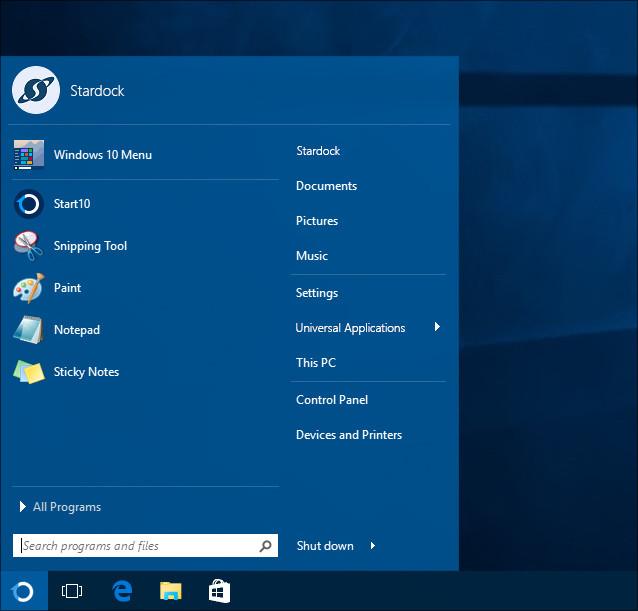
Task: Expand the Universal Applications submenu arrow
Action: point(437,327)
